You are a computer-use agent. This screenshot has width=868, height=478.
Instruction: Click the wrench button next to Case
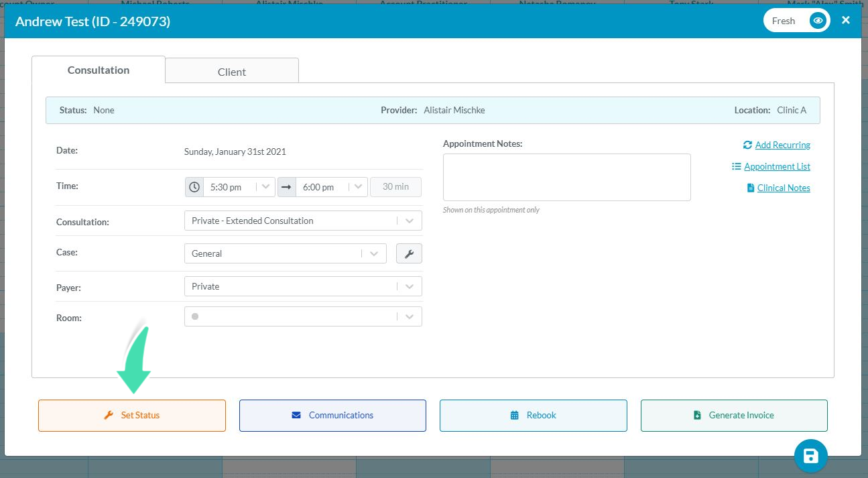[x=409, y=253]
